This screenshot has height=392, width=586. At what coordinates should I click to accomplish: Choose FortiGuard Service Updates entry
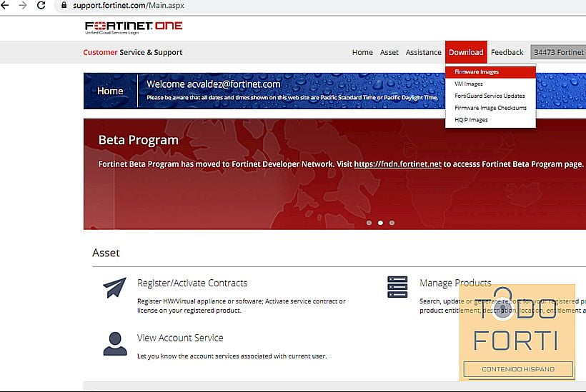490,96
